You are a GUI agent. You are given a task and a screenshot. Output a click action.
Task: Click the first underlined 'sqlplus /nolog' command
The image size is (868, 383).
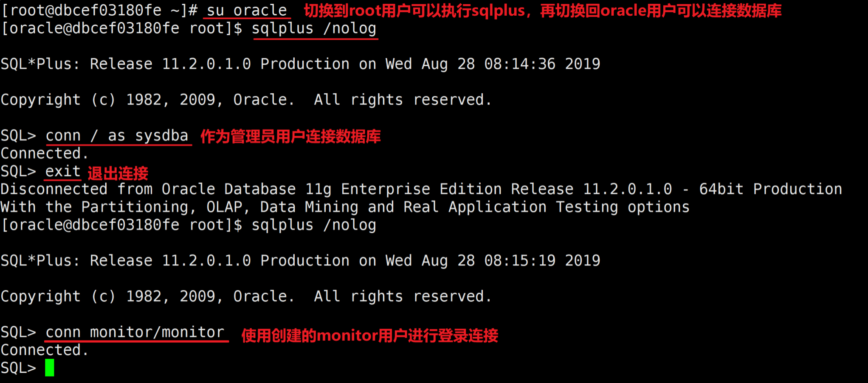tap(314, 29)
